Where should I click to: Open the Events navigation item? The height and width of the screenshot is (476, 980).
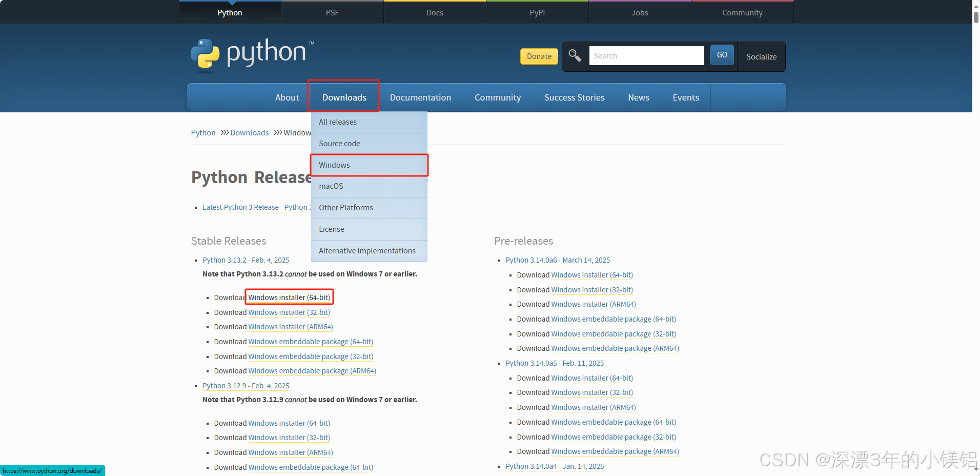tap(686, 97)
